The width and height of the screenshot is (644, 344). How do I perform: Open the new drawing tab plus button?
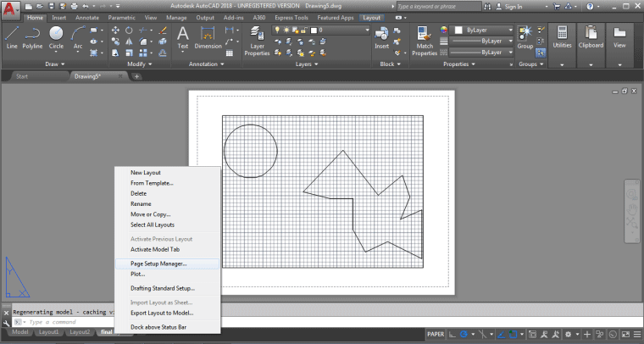[137, 76]
